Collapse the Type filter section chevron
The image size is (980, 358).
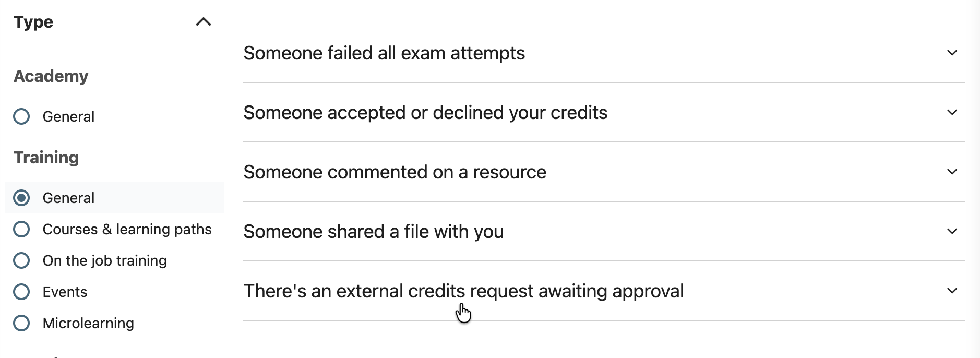coord(203,22)
